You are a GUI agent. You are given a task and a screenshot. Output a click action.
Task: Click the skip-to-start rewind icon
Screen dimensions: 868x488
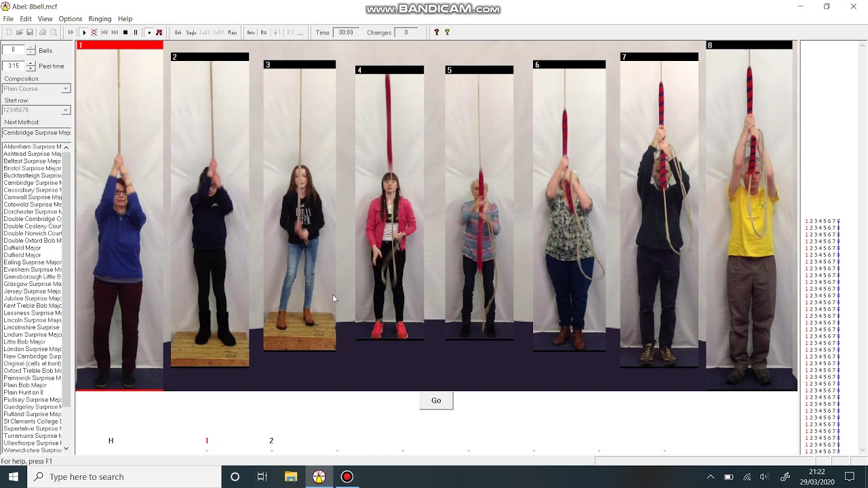point(104,33)
